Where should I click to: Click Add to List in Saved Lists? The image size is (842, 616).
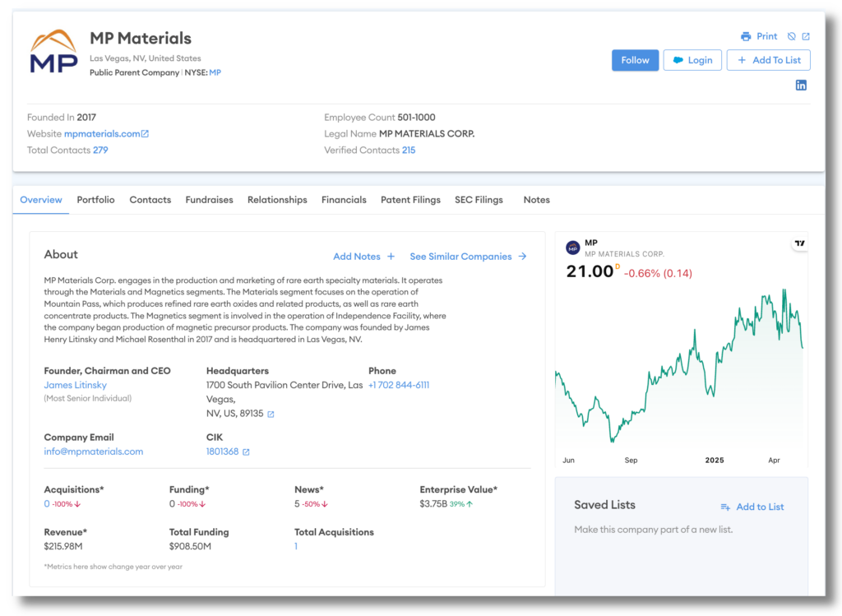(x=760, y=507)
